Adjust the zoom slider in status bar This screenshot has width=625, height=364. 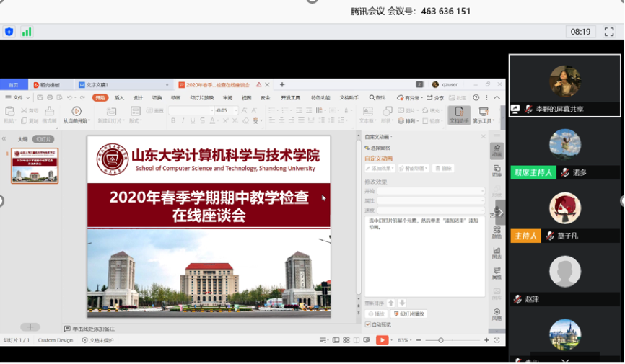point(441,340)
